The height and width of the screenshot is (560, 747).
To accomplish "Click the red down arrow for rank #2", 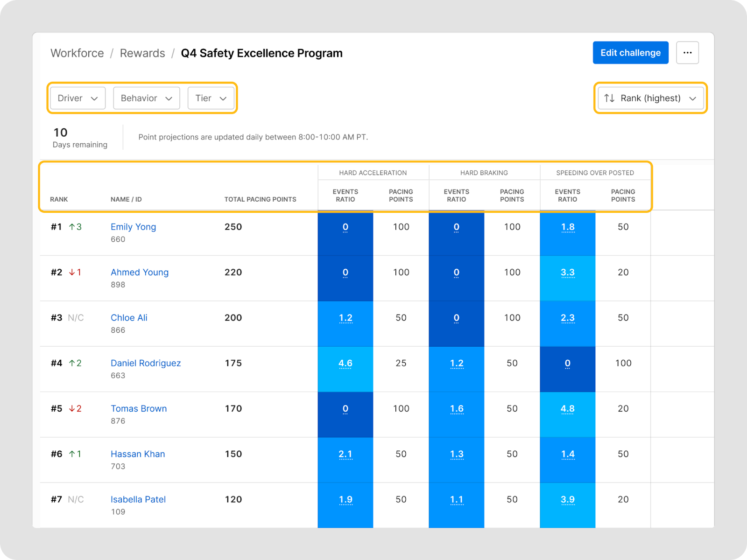I will [72, 272].
